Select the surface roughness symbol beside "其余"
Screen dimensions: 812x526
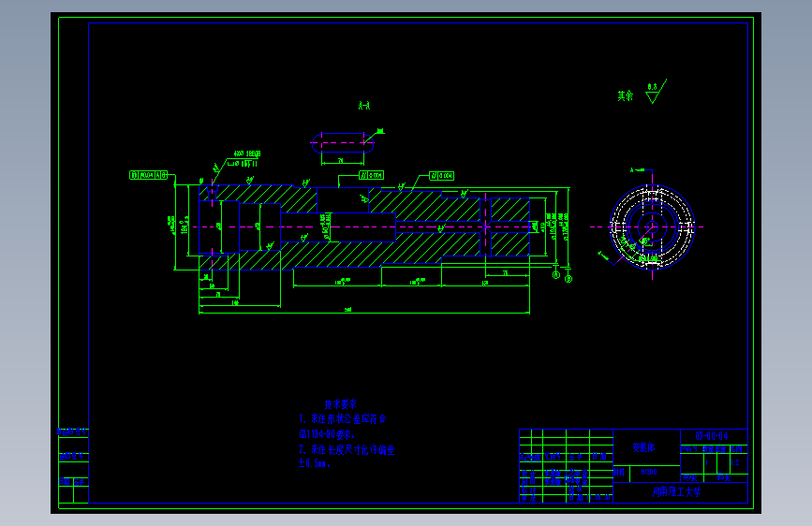point(656,92)
